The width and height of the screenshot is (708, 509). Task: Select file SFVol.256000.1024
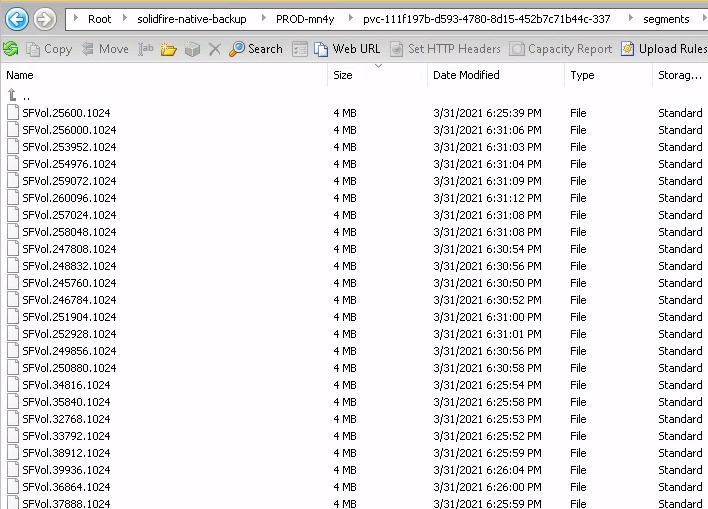69,130
